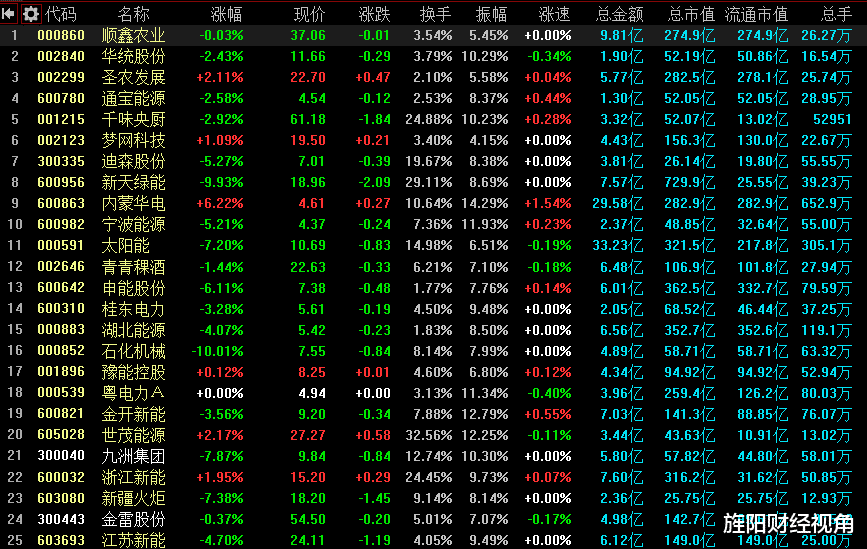
Task: Click 涨幅 value -10.01%
Action: pyautogui.click(x=218, y=351)
